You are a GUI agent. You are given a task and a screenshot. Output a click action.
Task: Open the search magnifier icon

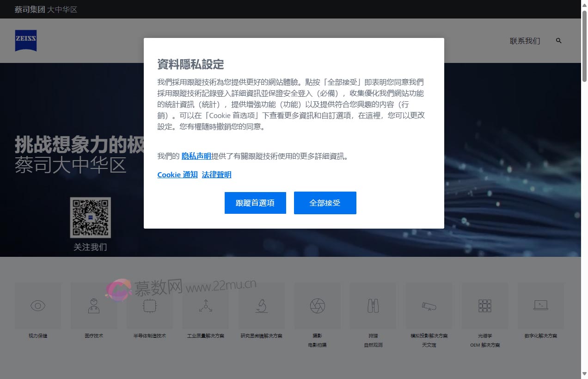tap(558, 41)
